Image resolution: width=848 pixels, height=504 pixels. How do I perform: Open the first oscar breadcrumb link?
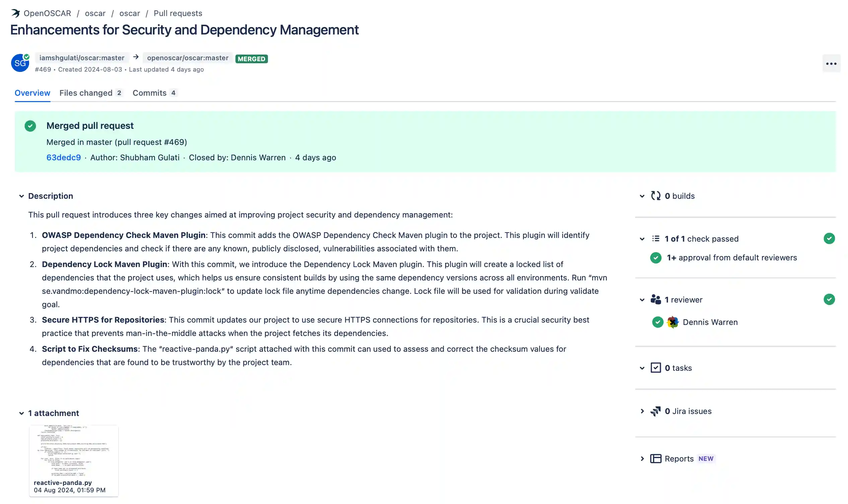(95, 13)
